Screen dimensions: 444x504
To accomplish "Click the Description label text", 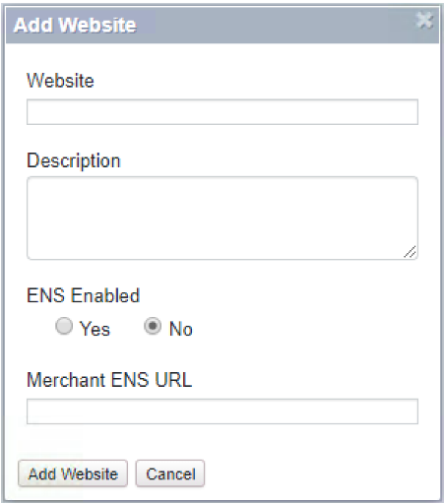I will 74,161.
